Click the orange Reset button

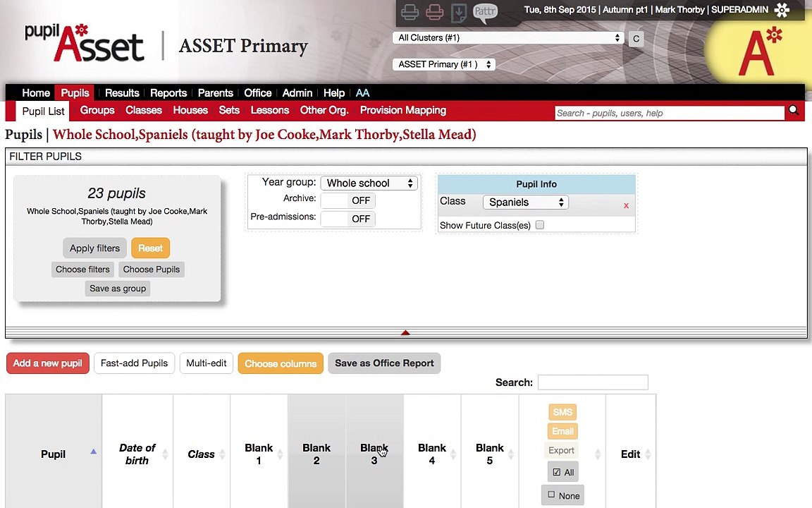tap(150, 248)
